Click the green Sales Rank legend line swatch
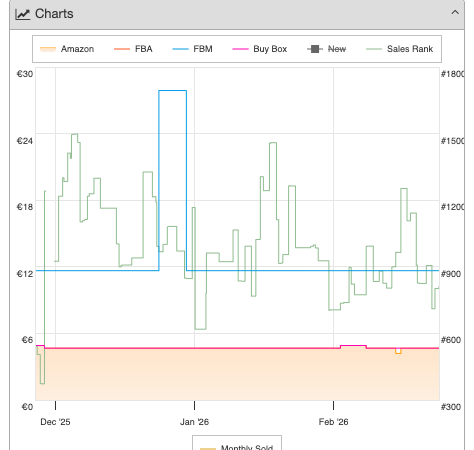 tap(374, 49)
